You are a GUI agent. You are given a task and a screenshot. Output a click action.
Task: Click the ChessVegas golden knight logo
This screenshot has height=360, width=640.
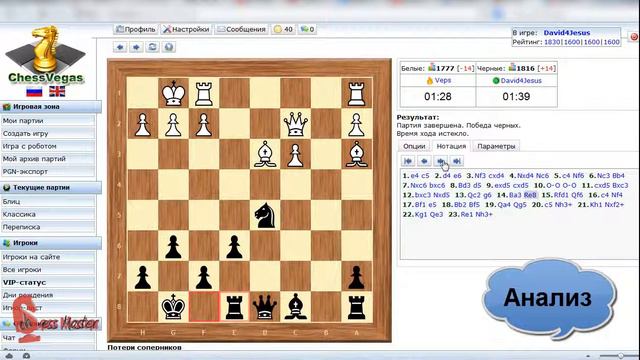45,54
